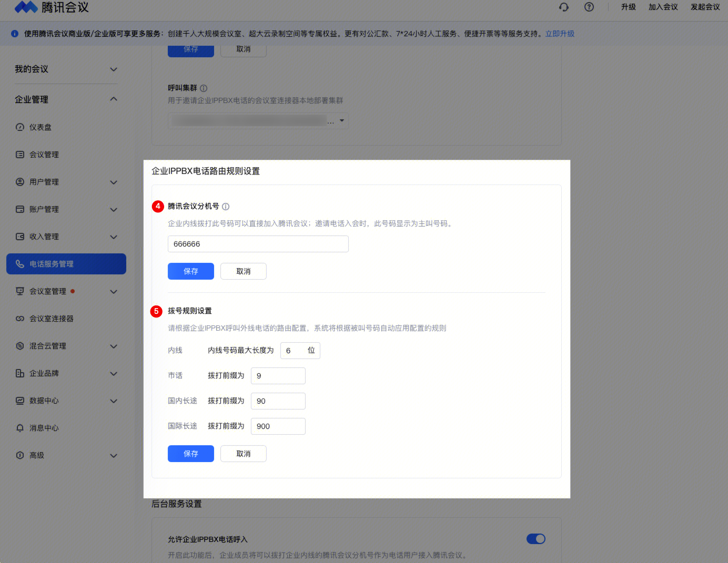
Task: Select 电话服务管理 menu item
Action: [66, 264]
